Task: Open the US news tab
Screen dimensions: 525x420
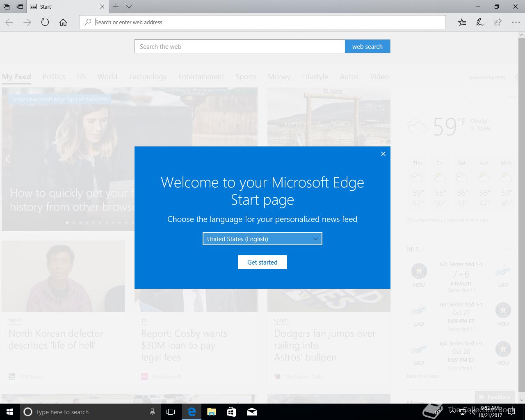Action: tap(81, 77)
